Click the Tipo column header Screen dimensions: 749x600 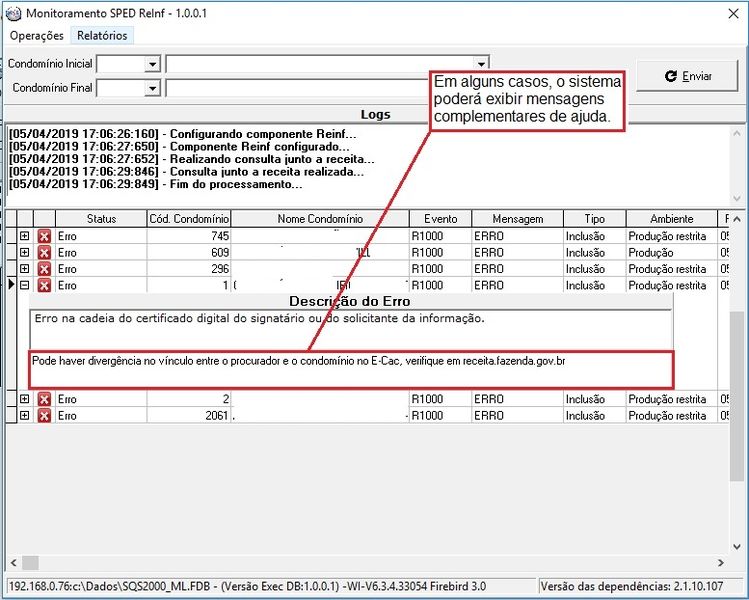coord(595,219)
